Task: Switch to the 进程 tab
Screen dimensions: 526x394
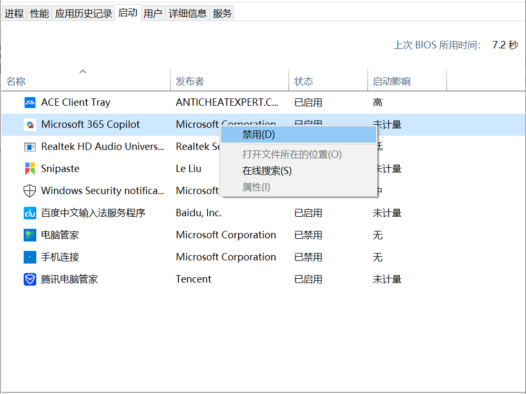Action: point(14,13)
